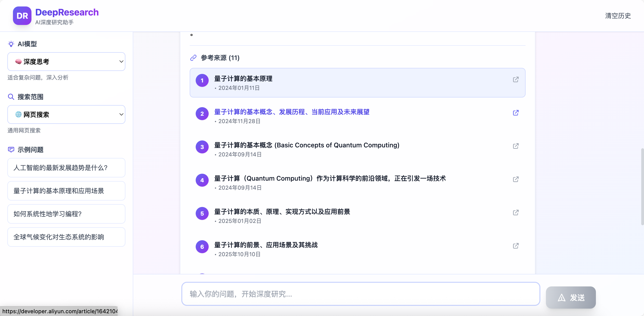Image resolution: width=644 pixels, height=316 pixels.
Task: Click the chain link icon beside 参考来源
Action: click(x=193, y=58)
